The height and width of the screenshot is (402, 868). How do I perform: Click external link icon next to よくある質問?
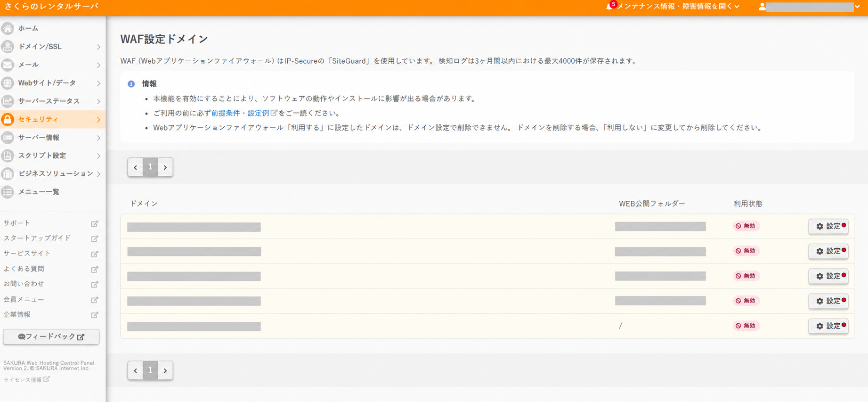tap(95, 269)
